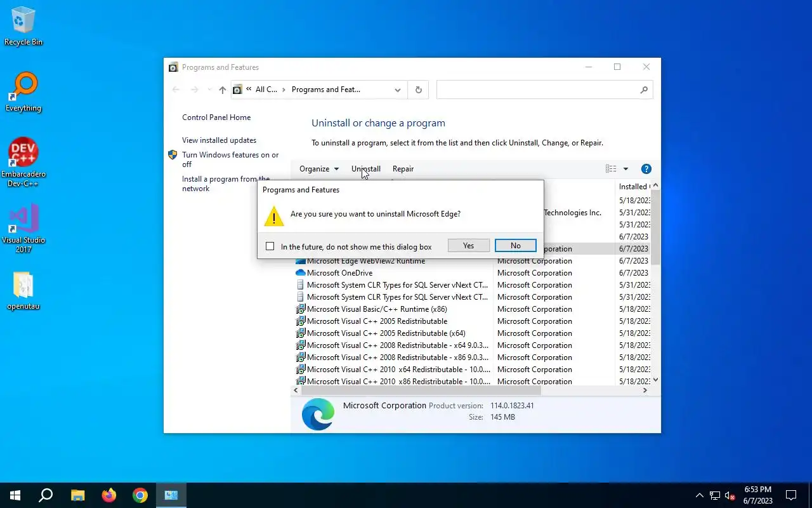Click Uninstall in the toolbar

tap(366, 169)
